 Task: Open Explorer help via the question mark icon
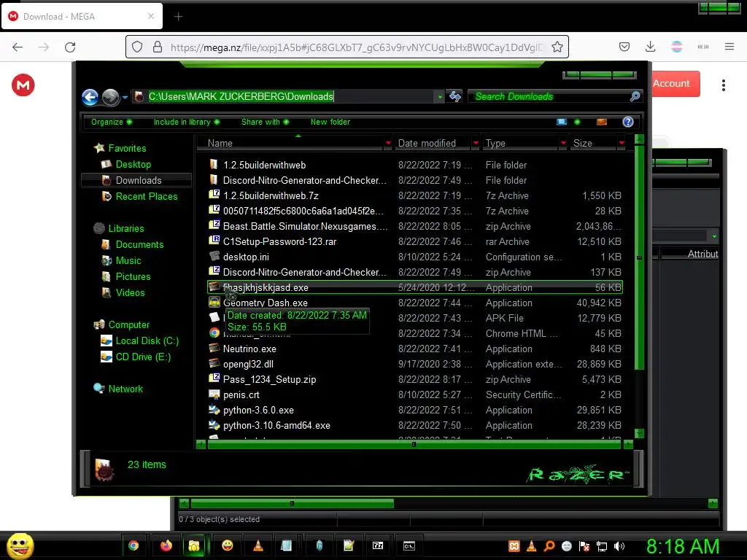tap(628, 122)
